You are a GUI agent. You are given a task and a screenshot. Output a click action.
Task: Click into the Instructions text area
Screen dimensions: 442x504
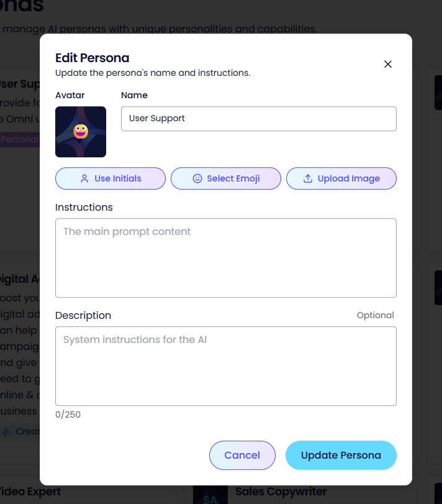point(225,257)
